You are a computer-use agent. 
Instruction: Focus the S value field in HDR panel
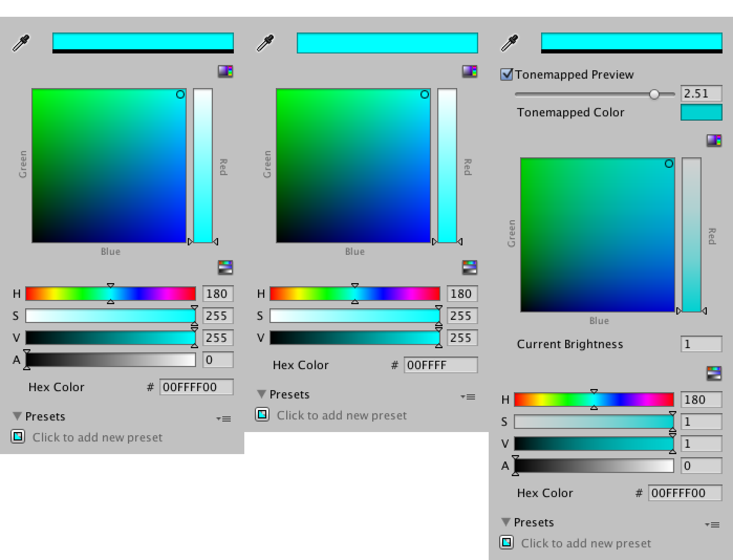click(x=702, y=422)
